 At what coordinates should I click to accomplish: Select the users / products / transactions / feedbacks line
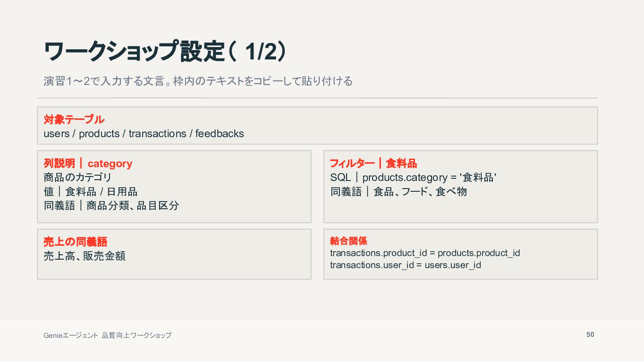pos(144,134)
